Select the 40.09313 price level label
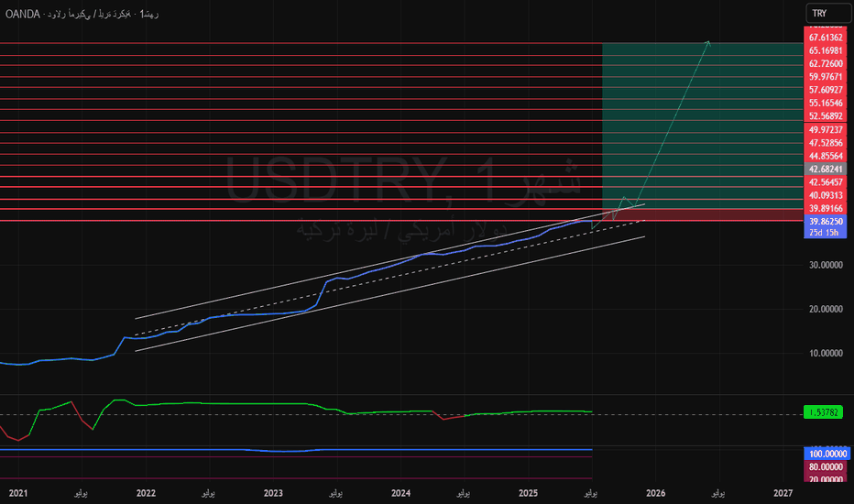This screenshot has height=504, width=854. click(x=825, y=195)
